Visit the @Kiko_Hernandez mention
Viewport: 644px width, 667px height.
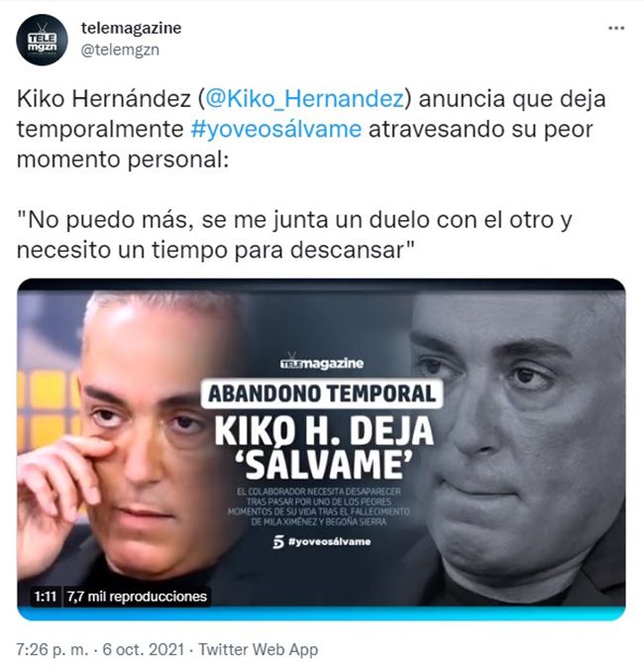click(x=304, y=99)
